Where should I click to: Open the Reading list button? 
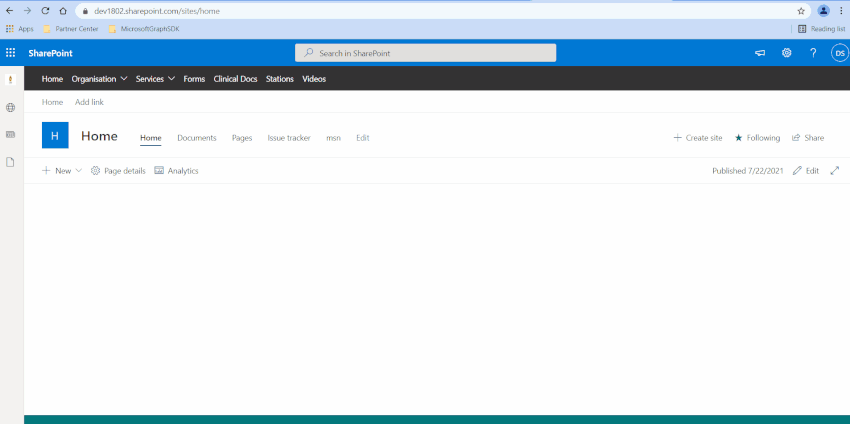tap(821, 29)
